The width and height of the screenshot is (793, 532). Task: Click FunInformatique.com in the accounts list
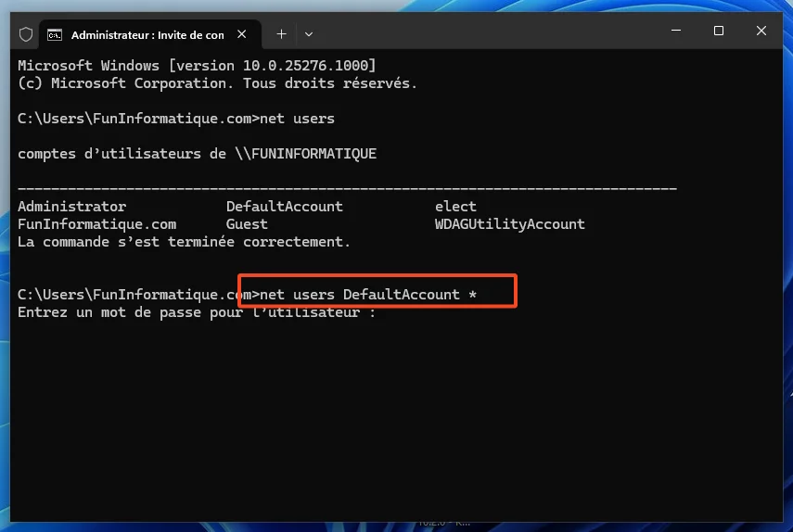pos(96,223)
